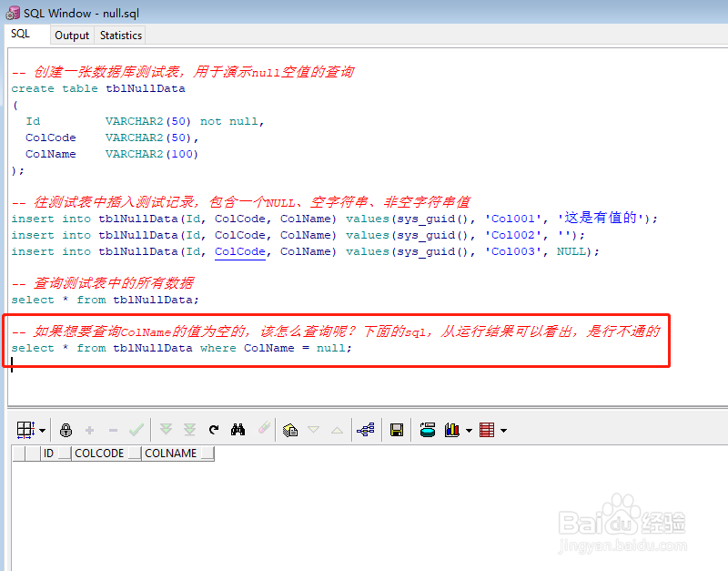The width and height of the screenshot is (728, 571).
Task: Toggle the record edit lock icon
Action: pyautogui.click(x=66, y=430)
